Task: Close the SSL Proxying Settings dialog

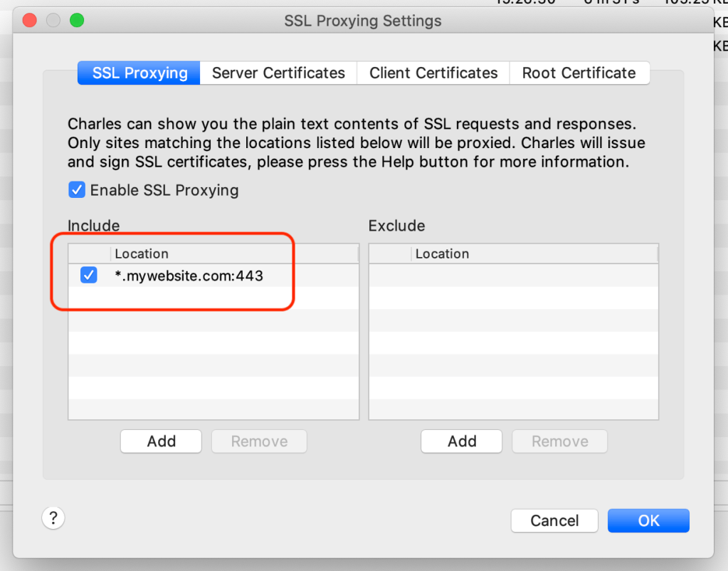Action: (x=29, y=21)
